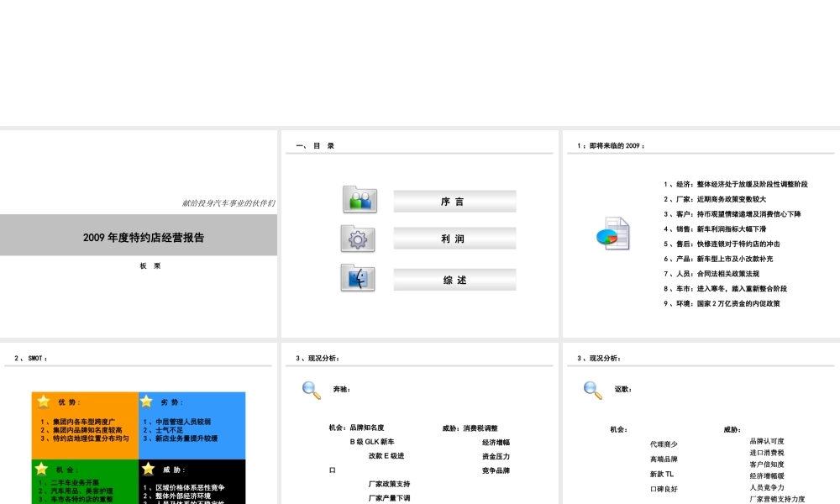The image size is (840, 504).
Task: Select the 即将来临的2009 slide heading
Action: pos(610,145)
